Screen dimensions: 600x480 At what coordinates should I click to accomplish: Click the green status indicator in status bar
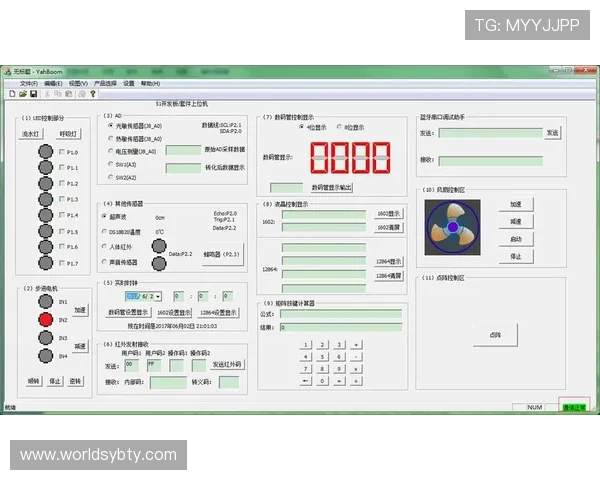tap(573, 407)
